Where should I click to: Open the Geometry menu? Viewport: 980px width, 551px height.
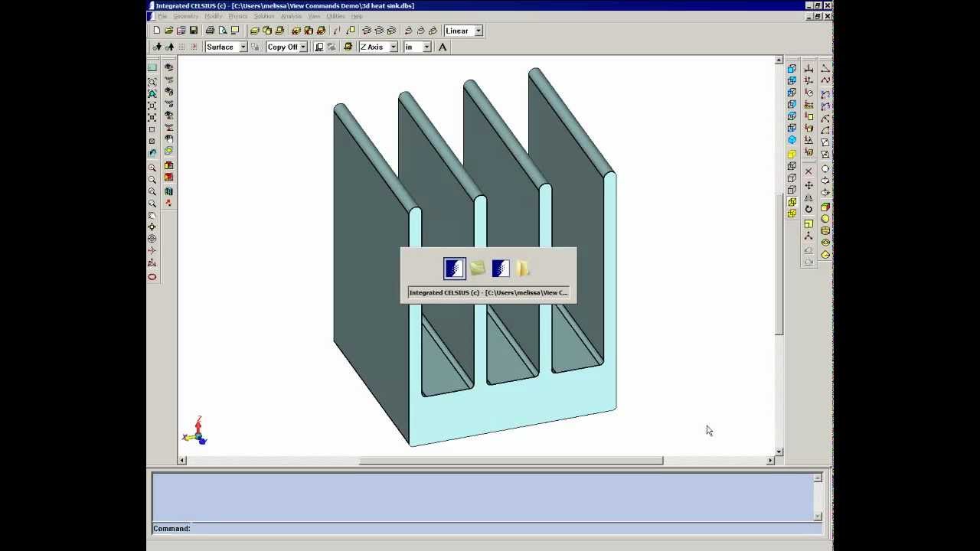185,16
